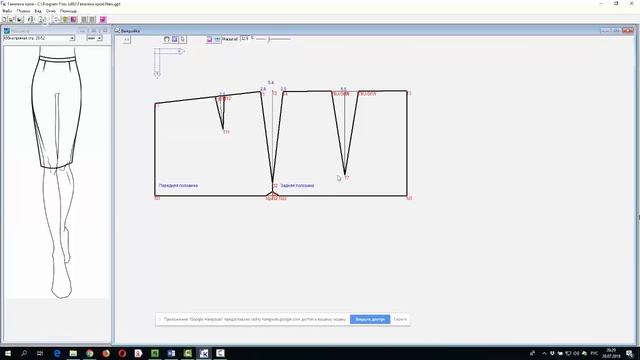Click the vertical axis arrow handle on canvas
The height and width of the screenshot is (360, 640).
(x=157, y=74)
